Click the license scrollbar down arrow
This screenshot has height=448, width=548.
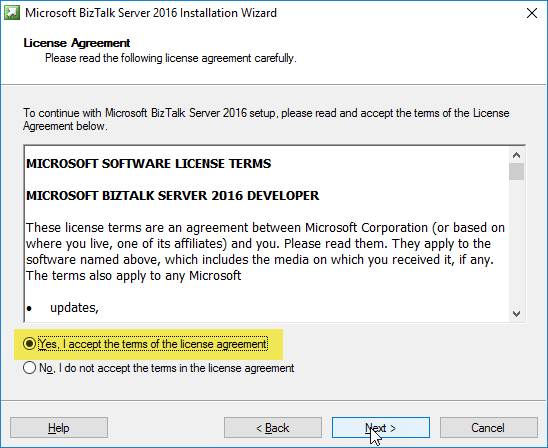tap(516, 313)
